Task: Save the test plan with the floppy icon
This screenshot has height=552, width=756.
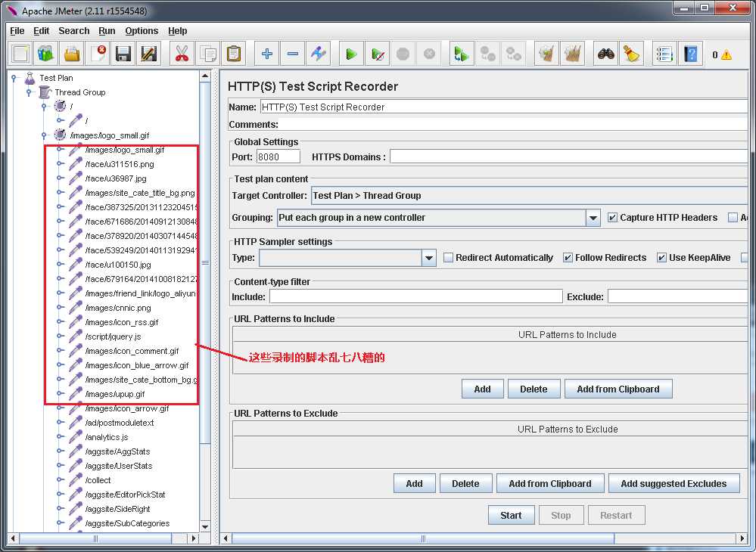Action: (x=123, y=54)
